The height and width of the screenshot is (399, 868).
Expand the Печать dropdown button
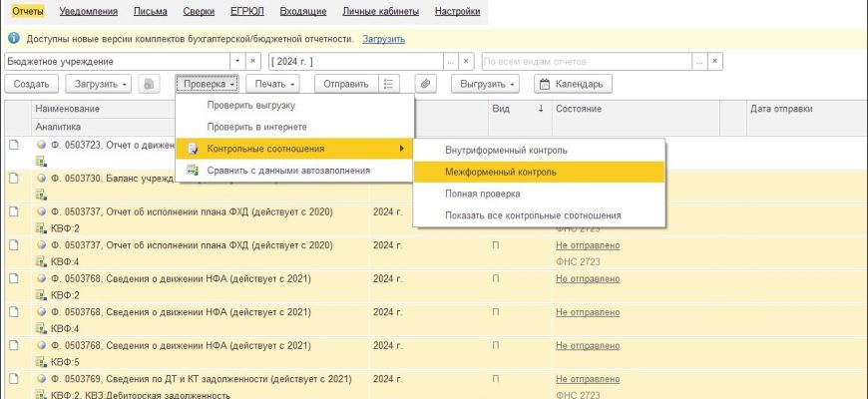(272, 85)
